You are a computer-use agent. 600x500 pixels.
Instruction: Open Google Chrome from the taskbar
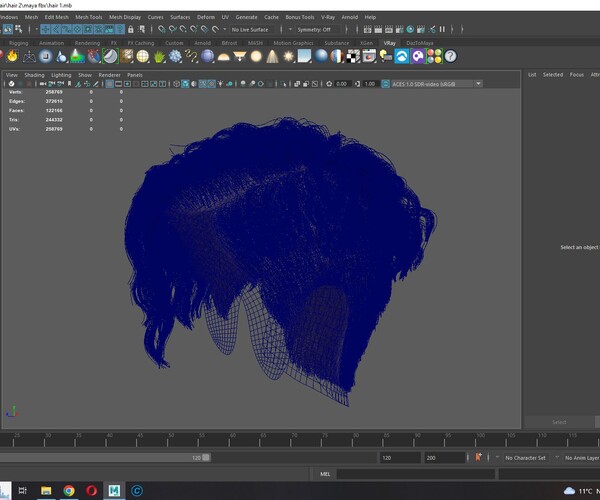coord(69,490)
